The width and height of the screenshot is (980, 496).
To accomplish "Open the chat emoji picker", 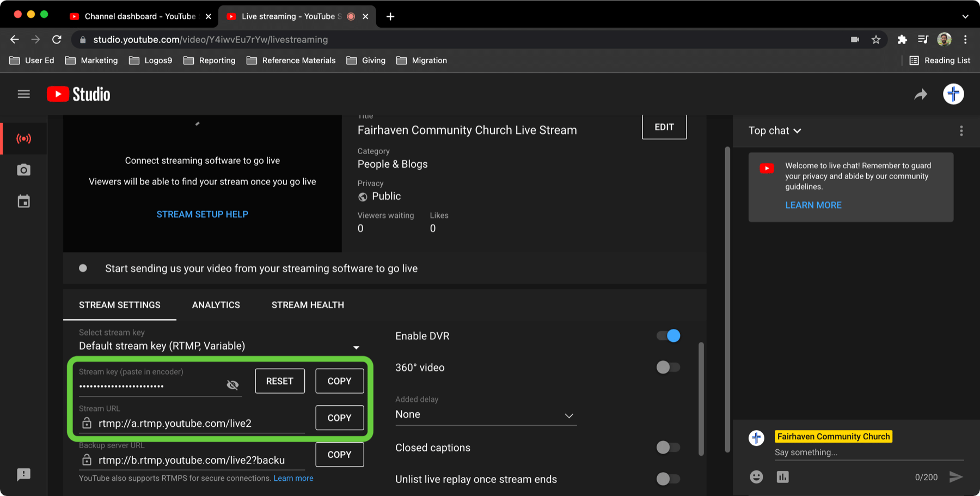I will 756,477.
